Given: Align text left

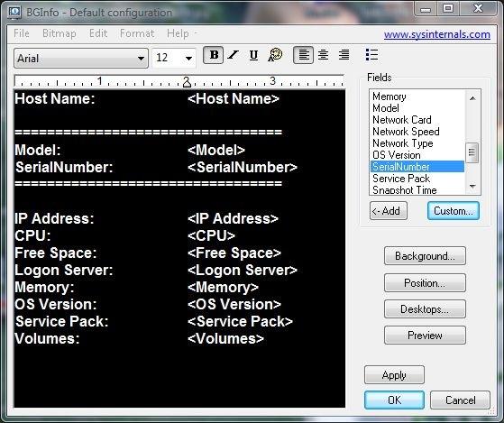Looking at the screenshot, I should 304,55.
